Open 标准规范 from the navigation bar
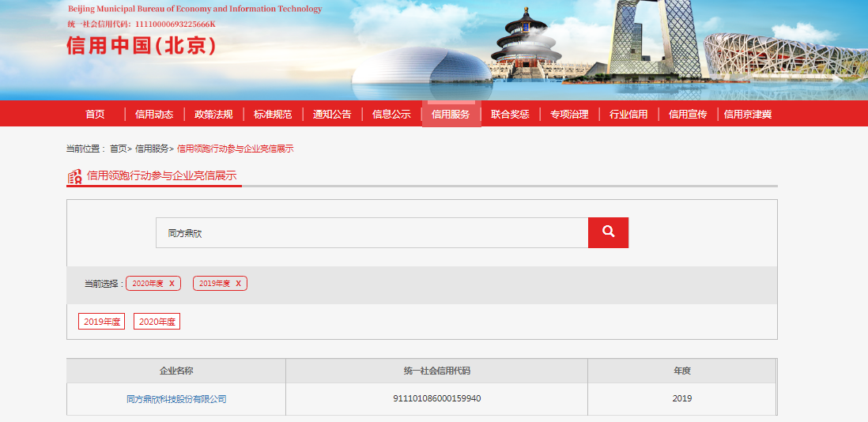 pos(273,114)
